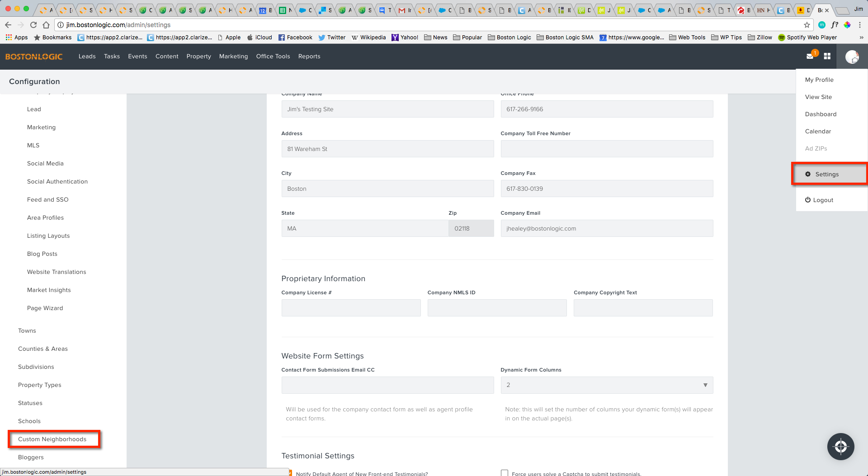Screen dimensions: 868x476
Task: Check the Captcha requirement for testimonials
Action: point(505,473)
